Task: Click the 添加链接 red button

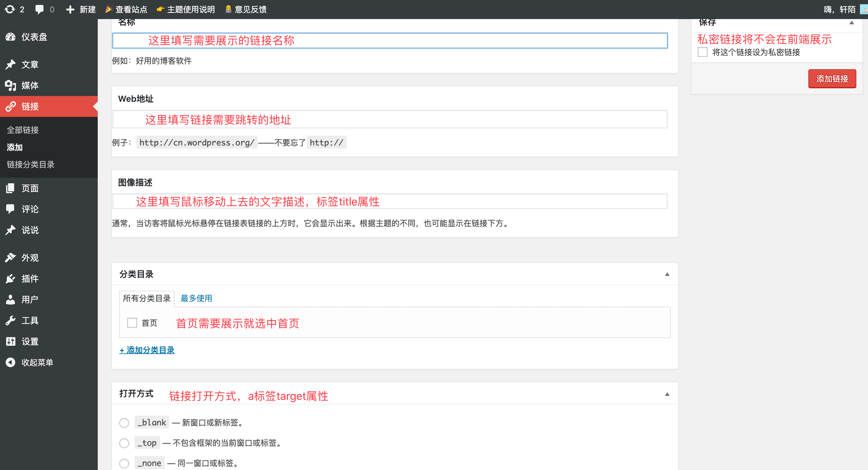Action: [x=832, y=78]
